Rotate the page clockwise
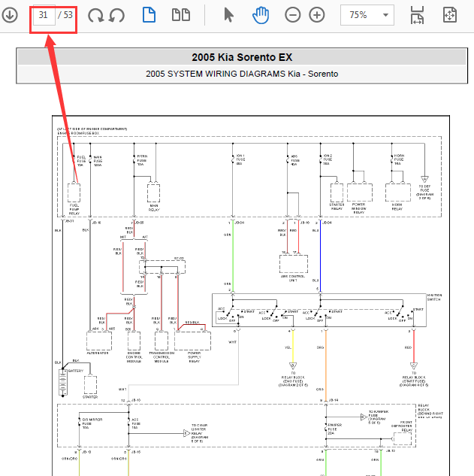This screenshot has height=476, width=474. pos(95,15)
